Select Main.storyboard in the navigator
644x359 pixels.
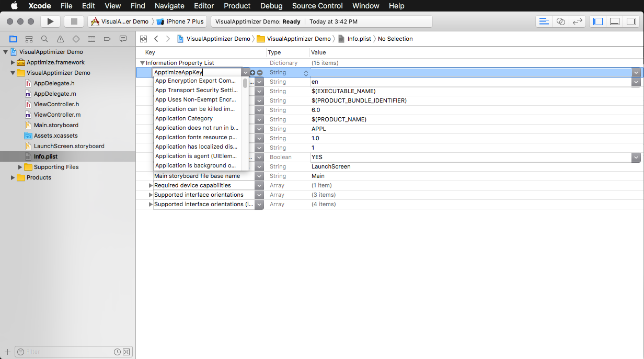pos(56,125)
